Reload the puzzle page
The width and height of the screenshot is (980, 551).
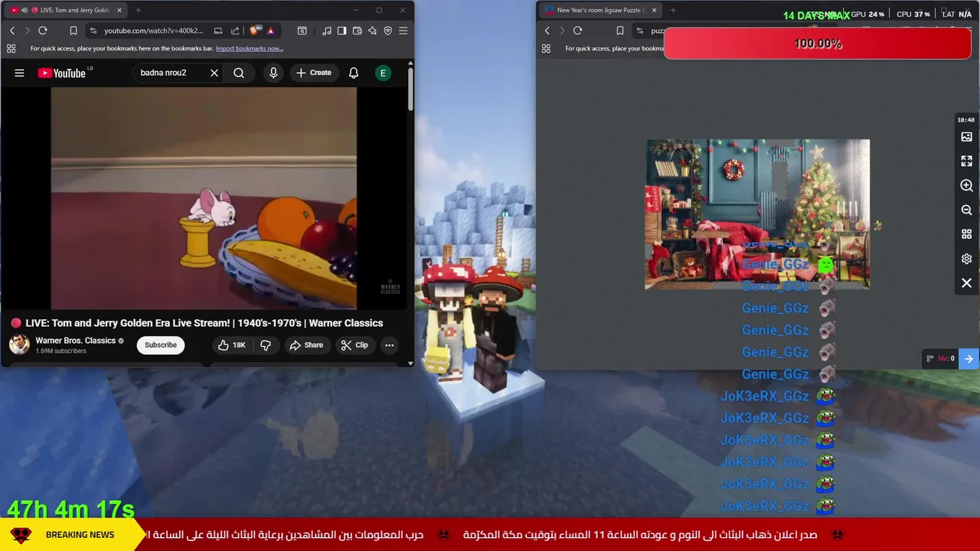pos(577,31)
